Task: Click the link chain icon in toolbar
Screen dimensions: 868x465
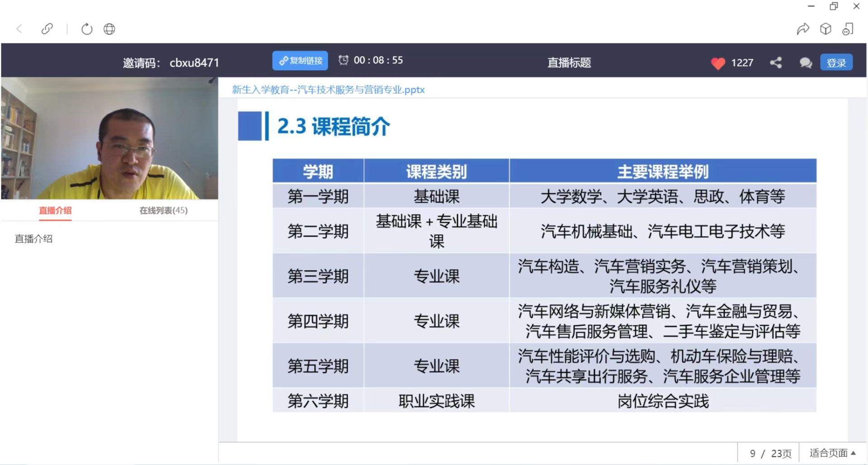Action: coord(47,29)
